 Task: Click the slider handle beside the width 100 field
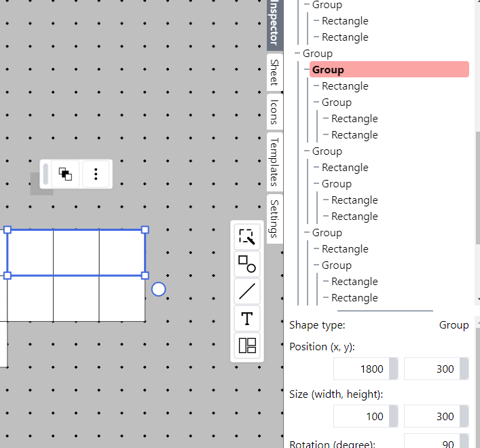click(394, 416)
